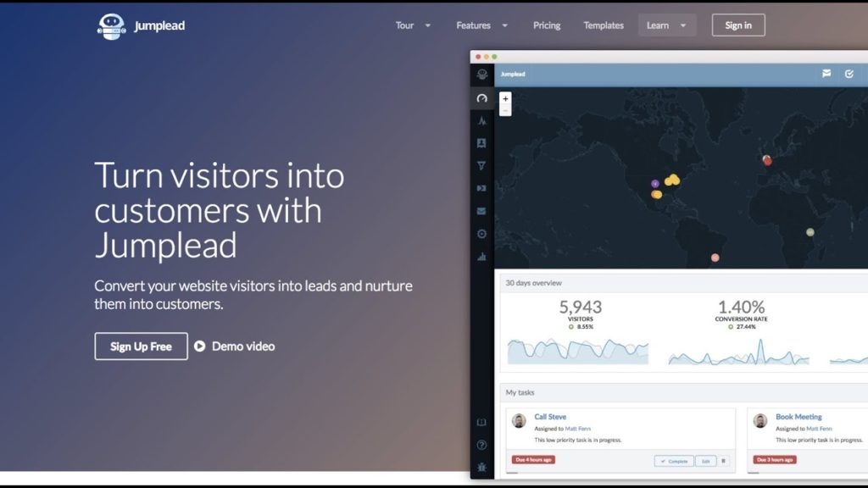This screenshot has height=488, width=868.
Task: Select the dashboard gauge icon in sidebar
Action: [x=482, y=98]
